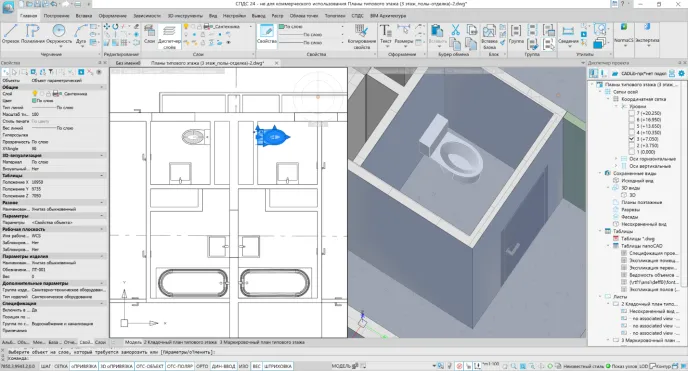Select the Полилиния polyline tool
This screenshot has height=371, width=688.
[32, 34]
